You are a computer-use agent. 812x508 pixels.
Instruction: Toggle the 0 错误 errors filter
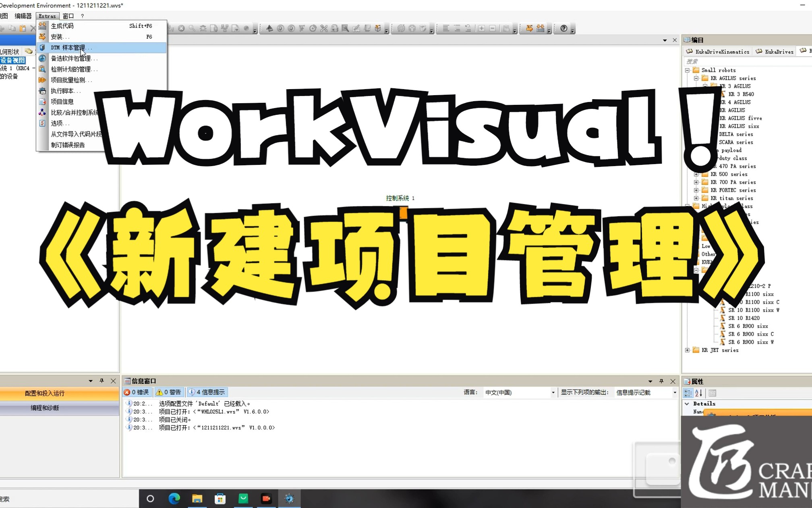137,392
